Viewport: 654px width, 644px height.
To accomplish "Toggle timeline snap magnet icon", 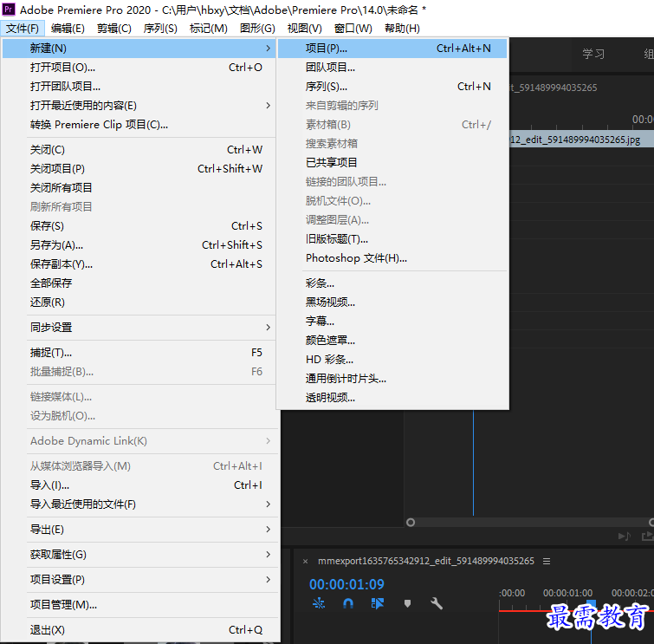I will point(348,603).
